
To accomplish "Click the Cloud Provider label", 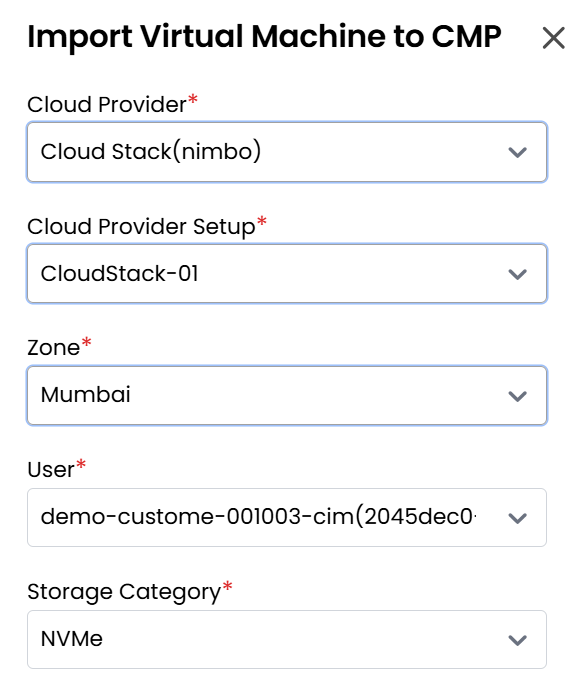I will click(107, 104).
